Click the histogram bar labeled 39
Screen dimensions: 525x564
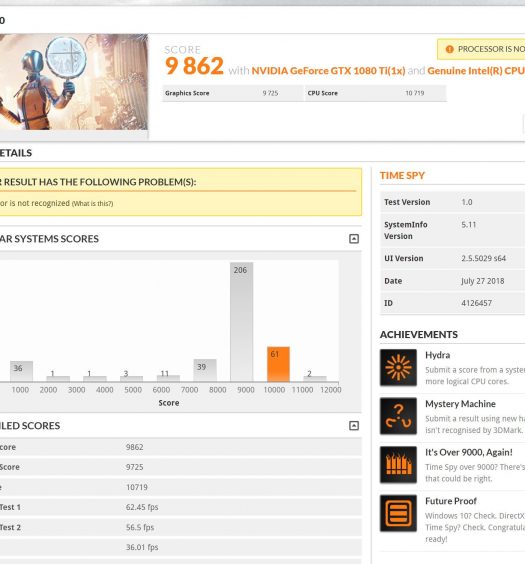coord(205,370)
